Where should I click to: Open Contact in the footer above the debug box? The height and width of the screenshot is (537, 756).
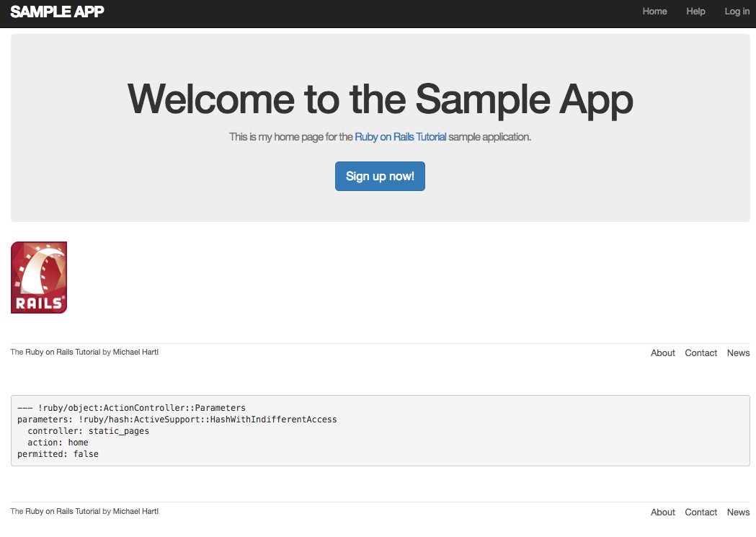coord(701,353)
